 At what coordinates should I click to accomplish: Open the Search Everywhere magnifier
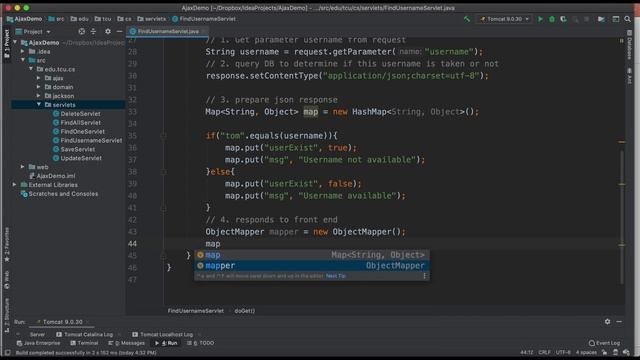627,19
